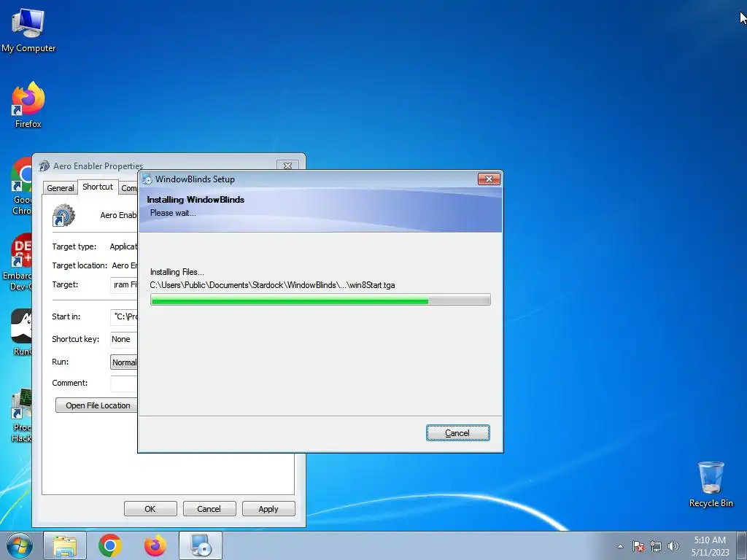747x560 pixels.
Task: Click the win8Start.tga file path text
Action: point(273,285)
